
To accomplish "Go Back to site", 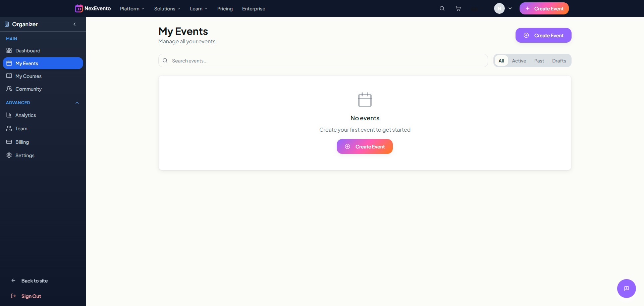I will coord(34,280).
